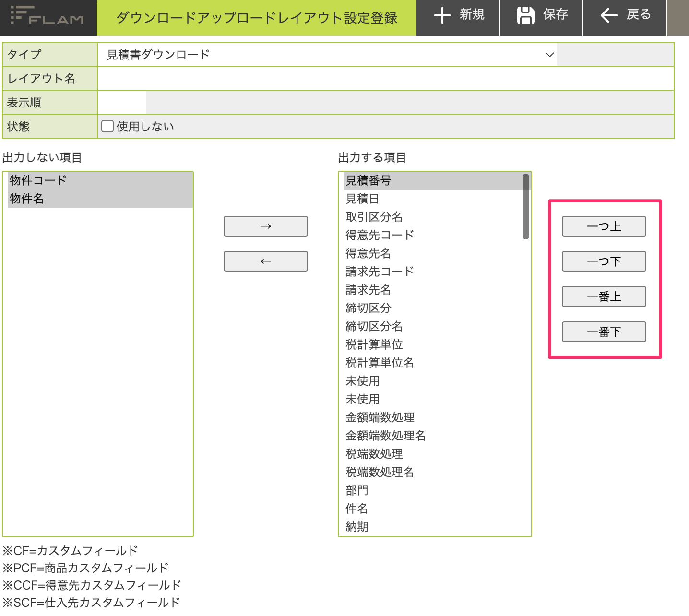Select 締切区分 in the output list
The width and height of the screenshot is (689, 616).
click(433, 308)
